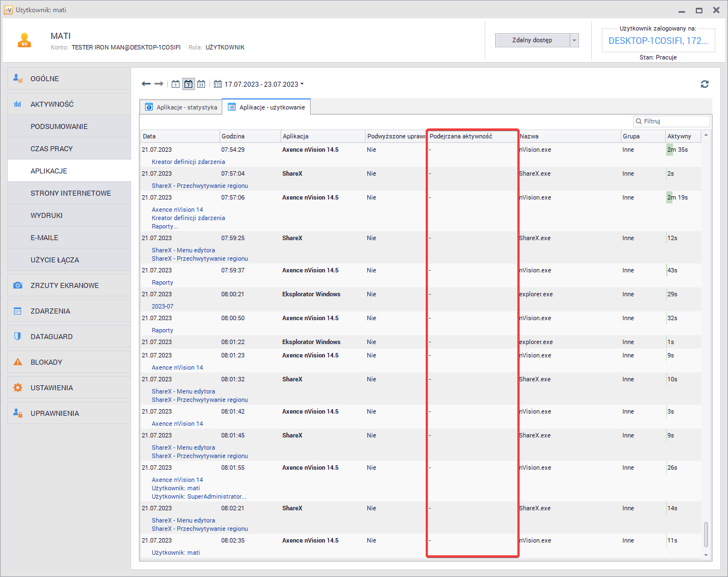Select the 7-day week view icon
728x577 pixels.
[188, 84]
